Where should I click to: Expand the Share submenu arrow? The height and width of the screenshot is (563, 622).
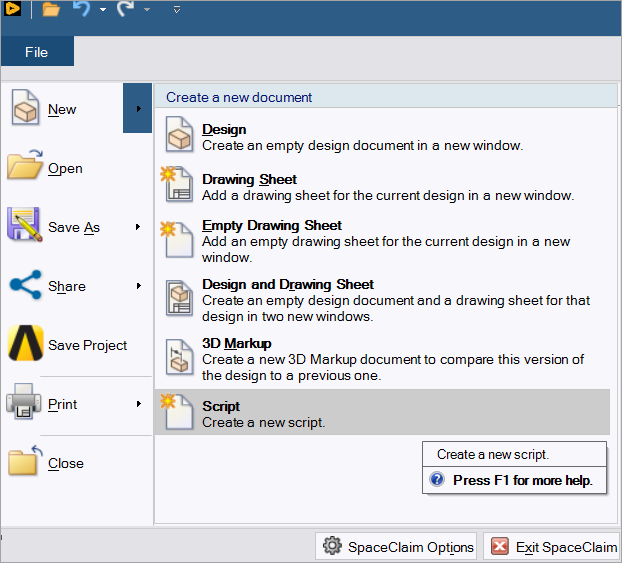click(138, 286)
